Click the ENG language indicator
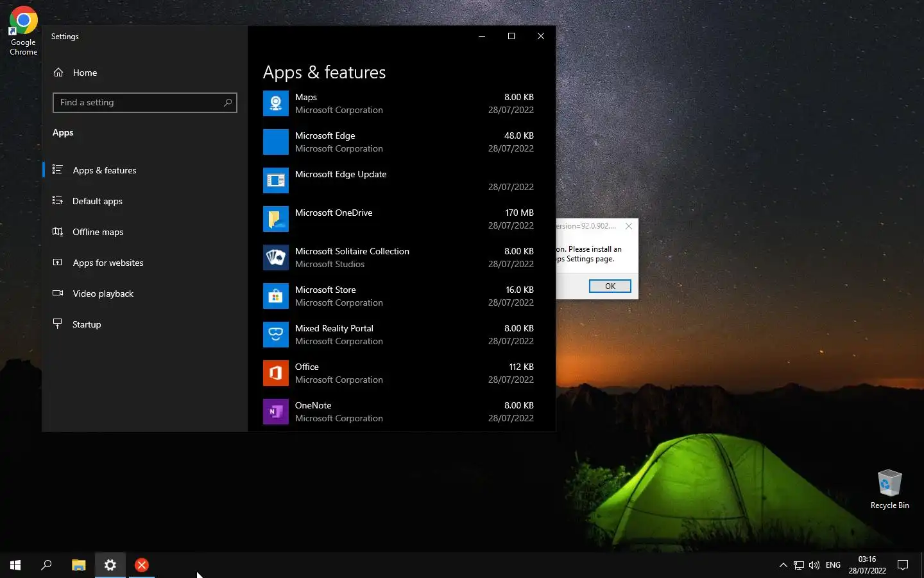Screen dimensions: 924x578 coord(833,565)
